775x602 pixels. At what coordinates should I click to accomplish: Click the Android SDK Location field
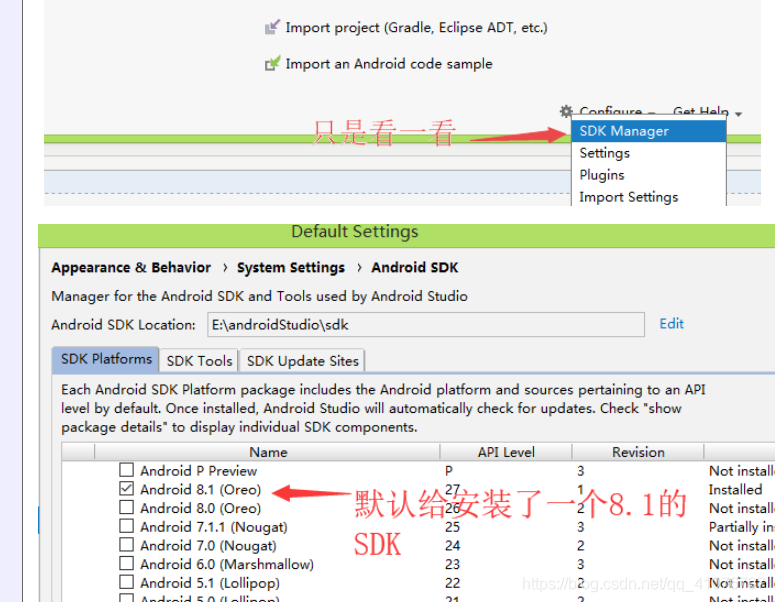426,325
